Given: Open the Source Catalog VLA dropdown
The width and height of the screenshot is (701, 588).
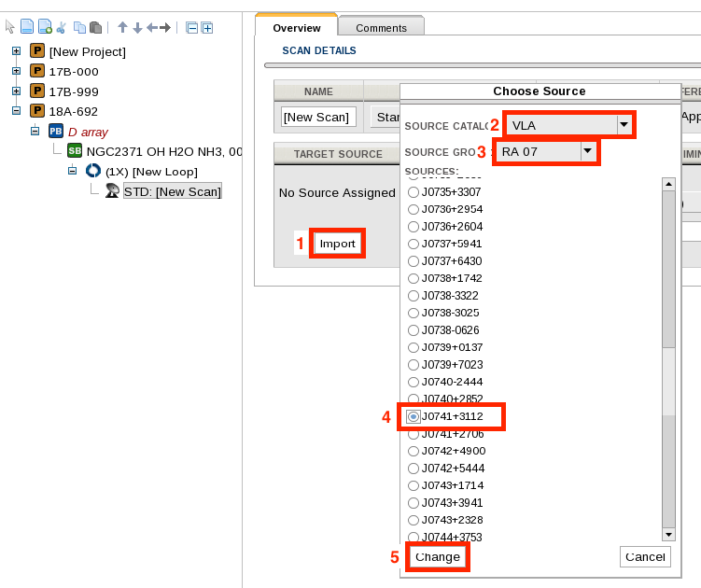Looking at the screenshot, I should coord(624,125).
